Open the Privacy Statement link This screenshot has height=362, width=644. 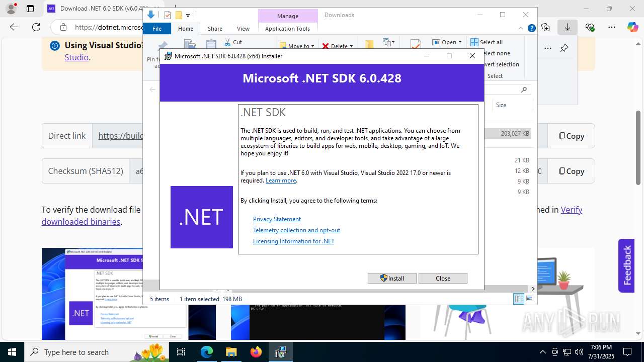coord(277,219)
